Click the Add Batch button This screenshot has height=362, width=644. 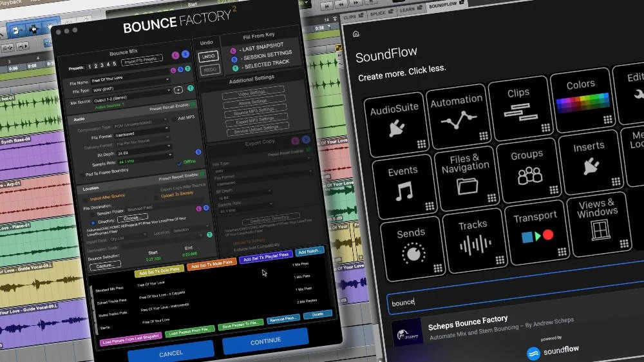click(x=309, y=251)
